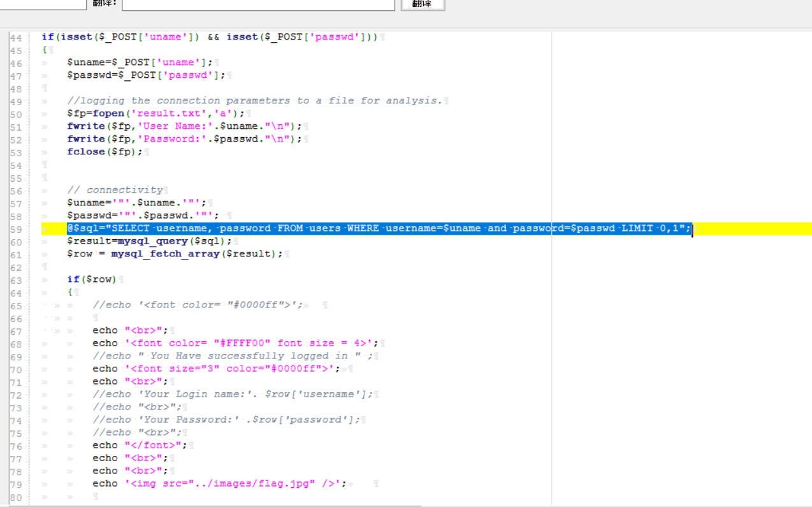812x507 pixels.
Task: Click the highlighted $sql SELECT statement line
Action: (379, 228)
